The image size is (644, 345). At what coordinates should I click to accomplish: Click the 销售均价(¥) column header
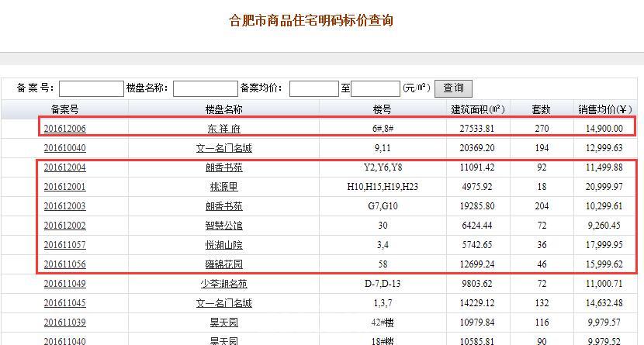click(x=607, y=109)
